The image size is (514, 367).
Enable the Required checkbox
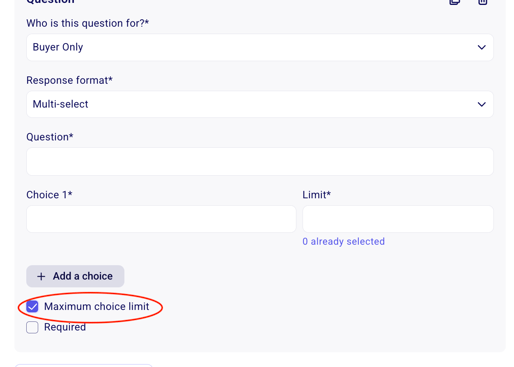point(32,327)
